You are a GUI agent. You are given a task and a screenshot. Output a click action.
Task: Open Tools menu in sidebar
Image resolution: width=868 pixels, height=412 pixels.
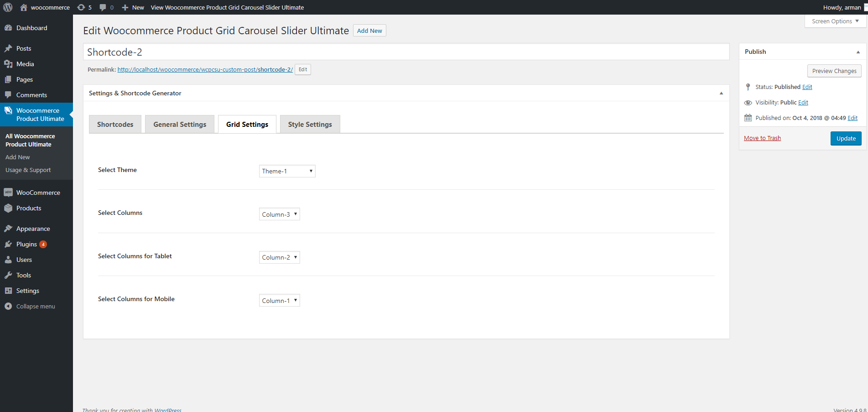coord(24,275)
